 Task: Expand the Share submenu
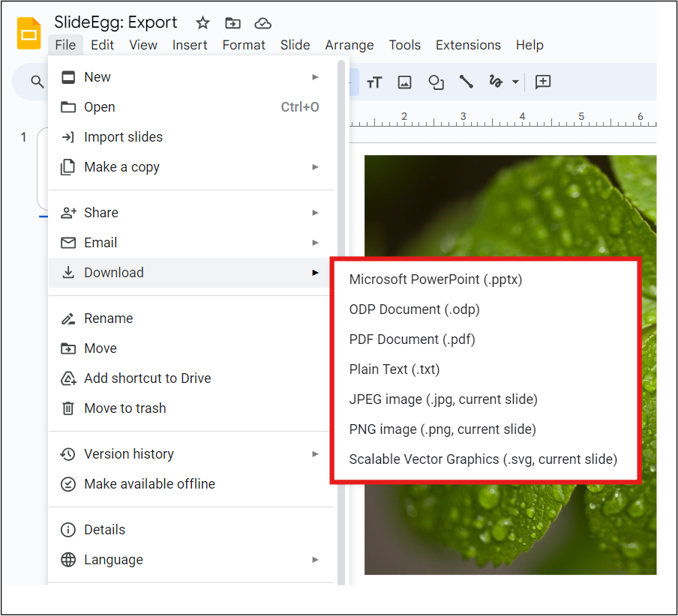pos(191,213)
